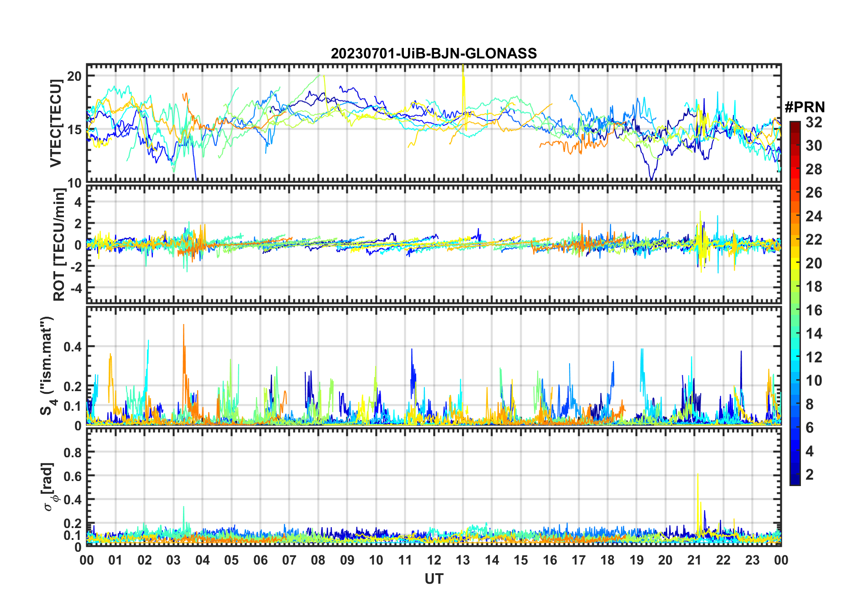Select UT axis tick label 13
The image size is (868, 607).
pos(463,560)
